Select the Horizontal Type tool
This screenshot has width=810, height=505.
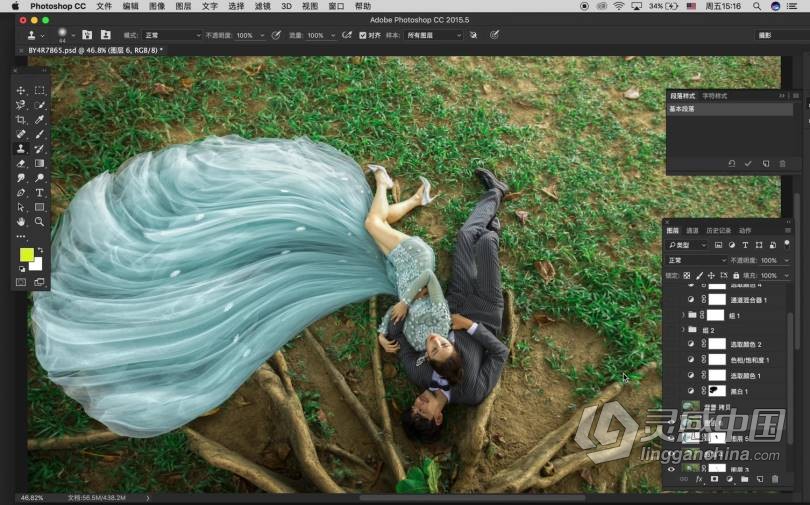tap(39, 193)
